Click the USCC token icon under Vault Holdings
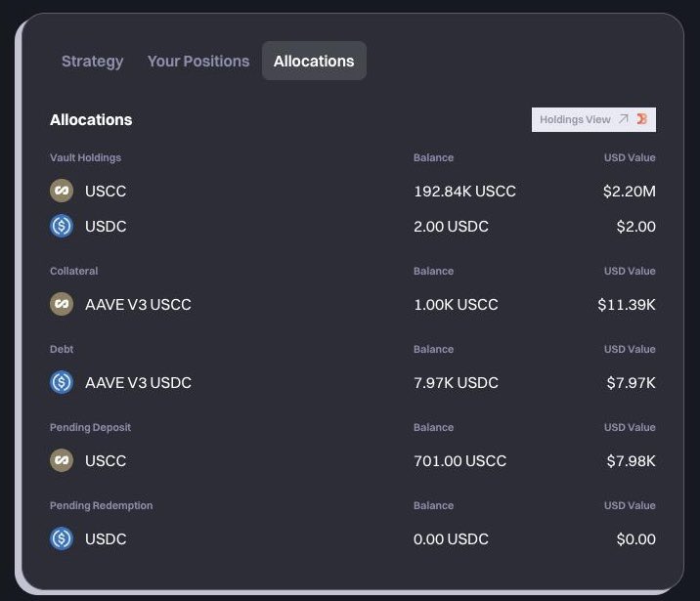Screen dimensions: 700x601 coord(62,191)
